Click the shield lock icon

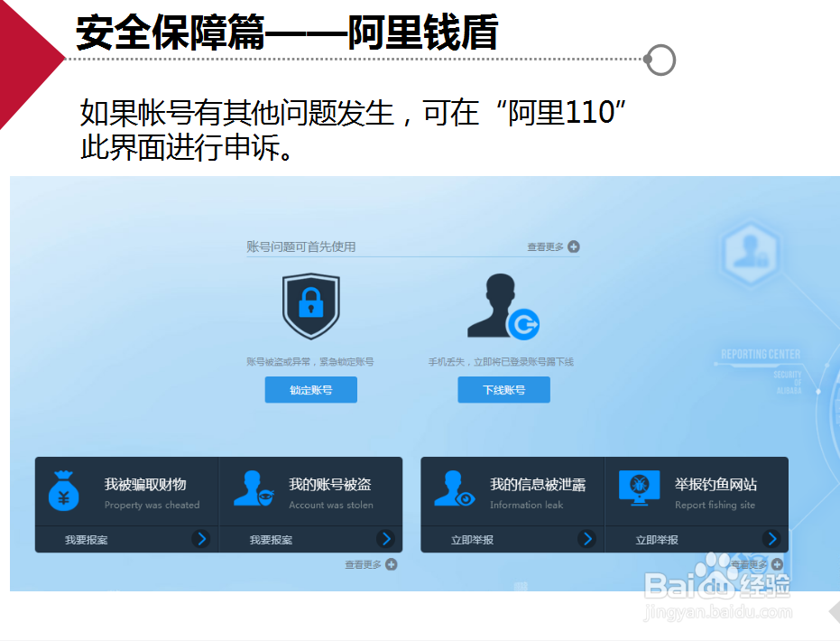pyautogui.click(x=310, y=306)
